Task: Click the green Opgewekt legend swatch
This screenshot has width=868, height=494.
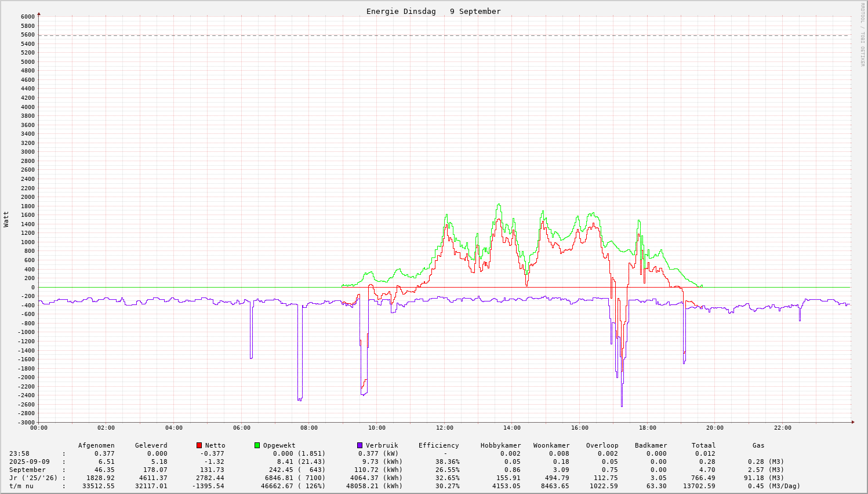Action: pos(257,445)
